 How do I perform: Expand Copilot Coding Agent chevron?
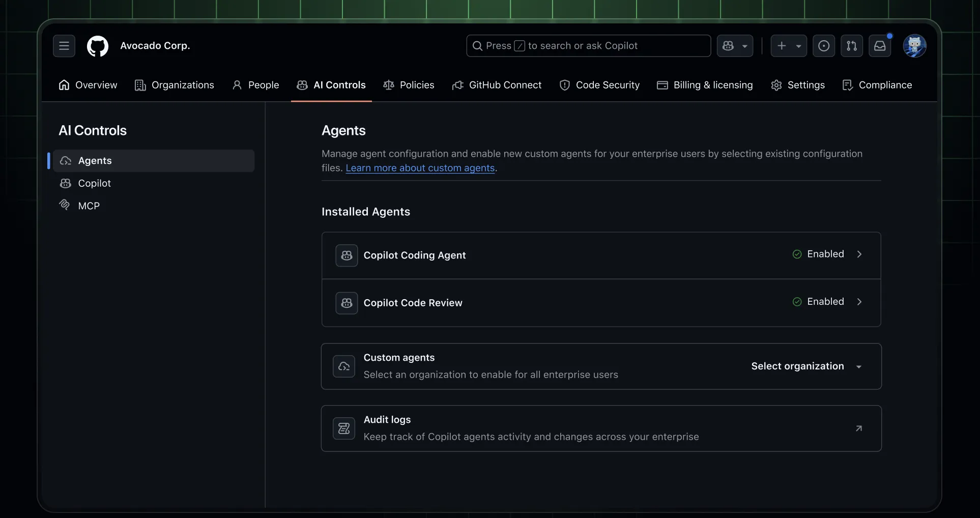click(859, 254)
